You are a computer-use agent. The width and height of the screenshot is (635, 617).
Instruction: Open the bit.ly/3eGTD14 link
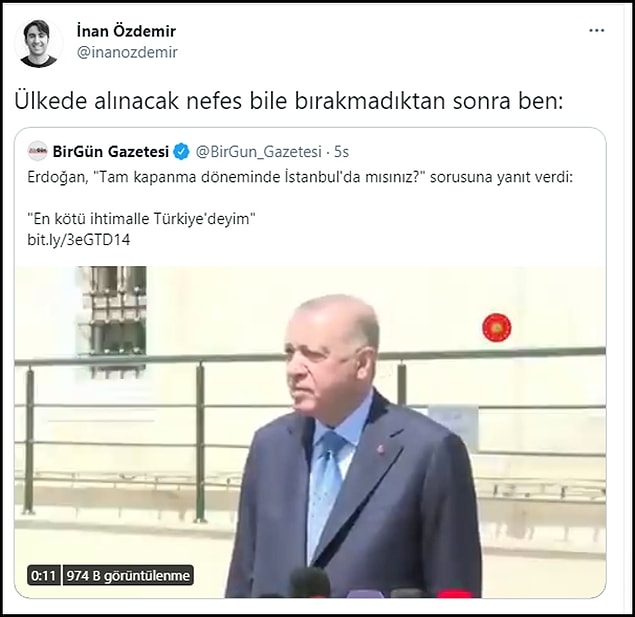(x=79, y=240)
